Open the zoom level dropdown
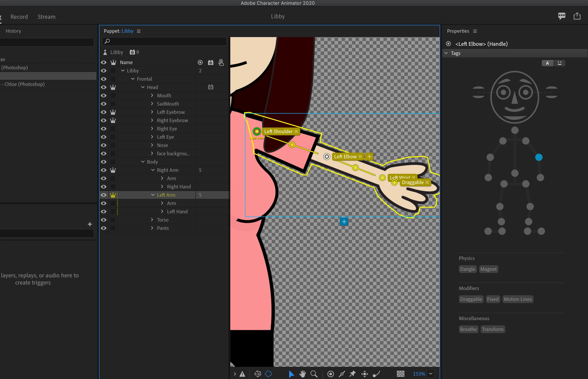588x379 pixels. (x=431, y=374)
